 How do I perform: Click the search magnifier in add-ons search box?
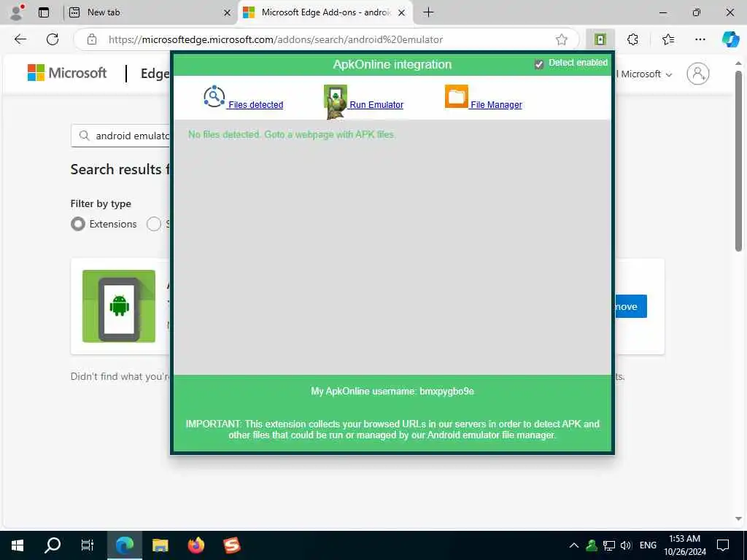[x=85, y=136]
